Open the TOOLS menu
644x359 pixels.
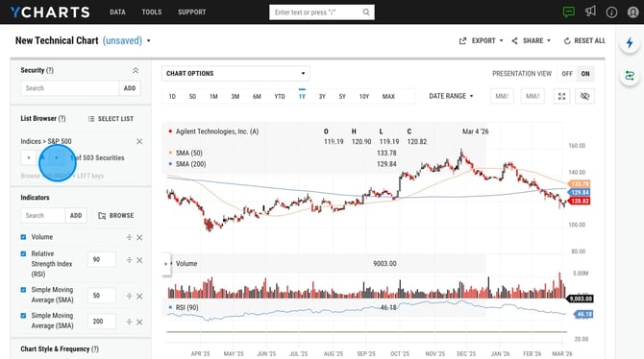coord(152,12)
